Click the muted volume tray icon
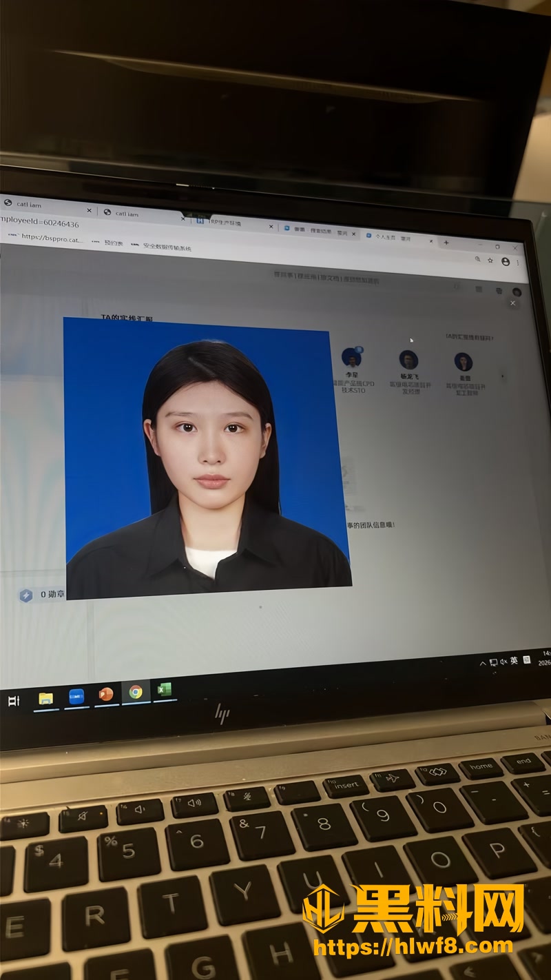 [x=503, y=662]
